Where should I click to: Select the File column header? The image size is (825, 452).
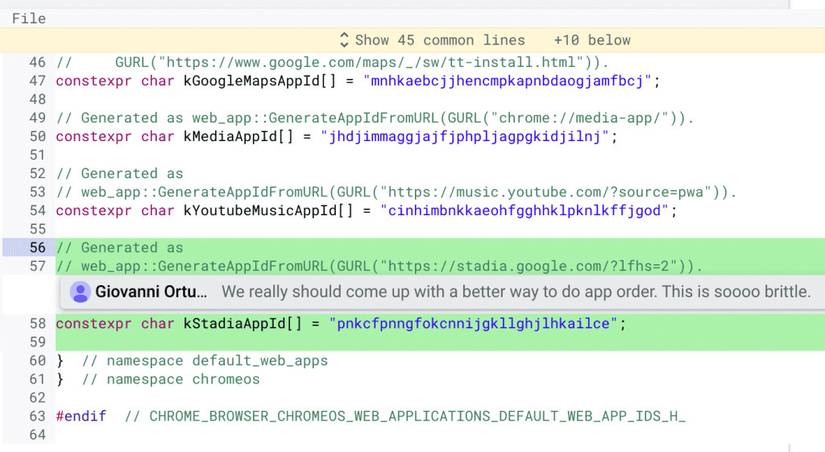29,18
